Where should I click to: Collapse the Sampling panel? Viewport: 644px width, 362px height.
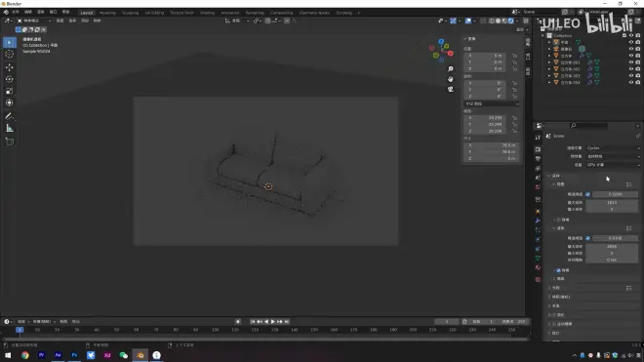[549, 176]
